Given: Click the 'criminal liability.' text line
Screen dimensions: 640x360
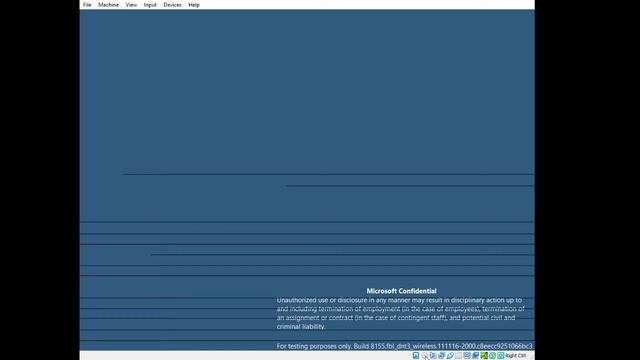Looking at the screenshot, I should (301, 327).
